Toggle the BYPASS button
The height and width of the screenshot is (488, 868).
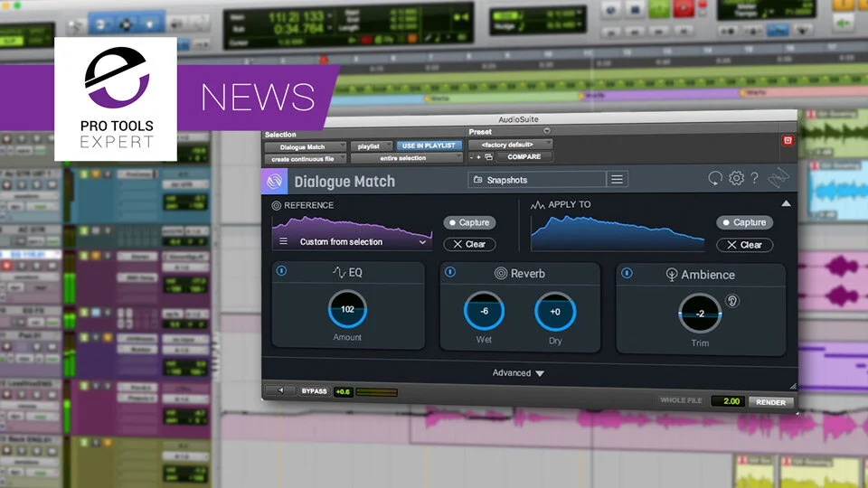[x=314, y=391]
